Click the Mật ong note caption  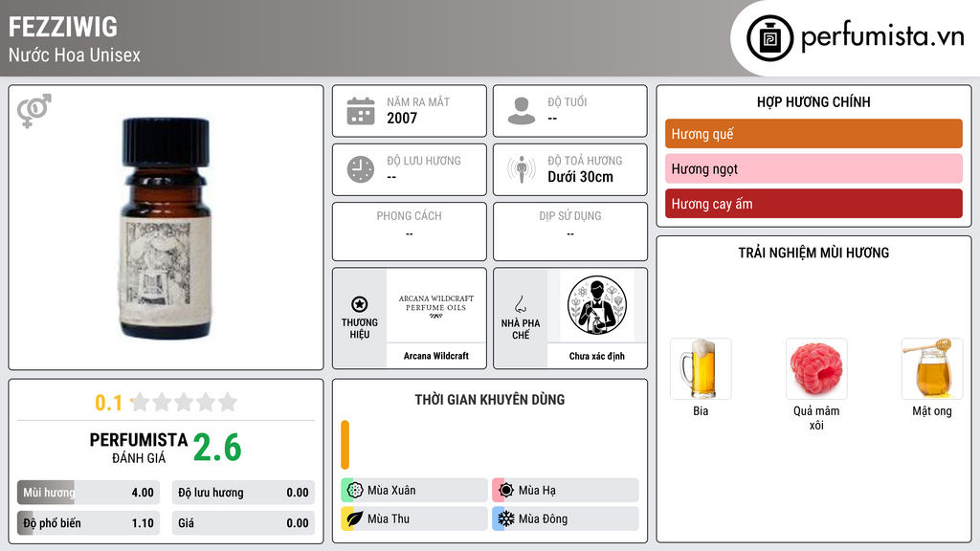[x=932, y=411]
